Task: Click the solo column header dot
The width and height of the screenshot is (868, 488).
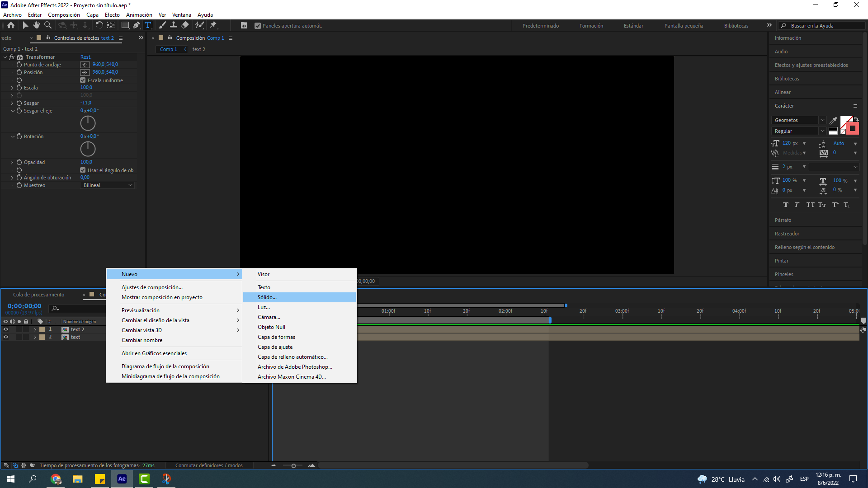Action: tap(19, 322)
